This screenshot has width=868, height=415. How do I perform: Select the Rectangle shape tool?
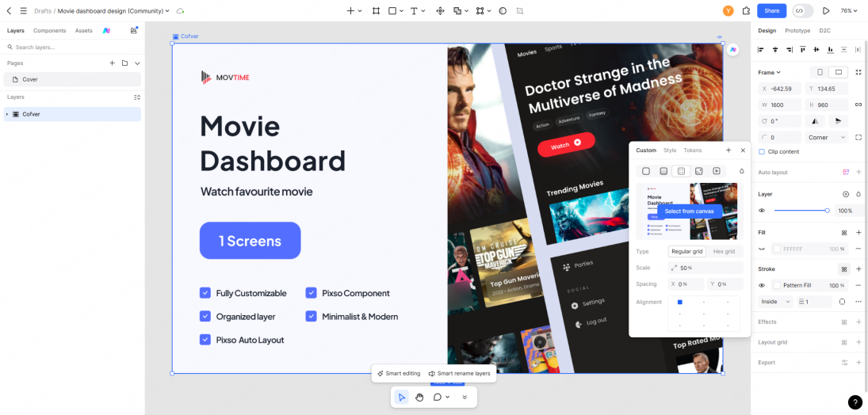pos(392,10)
